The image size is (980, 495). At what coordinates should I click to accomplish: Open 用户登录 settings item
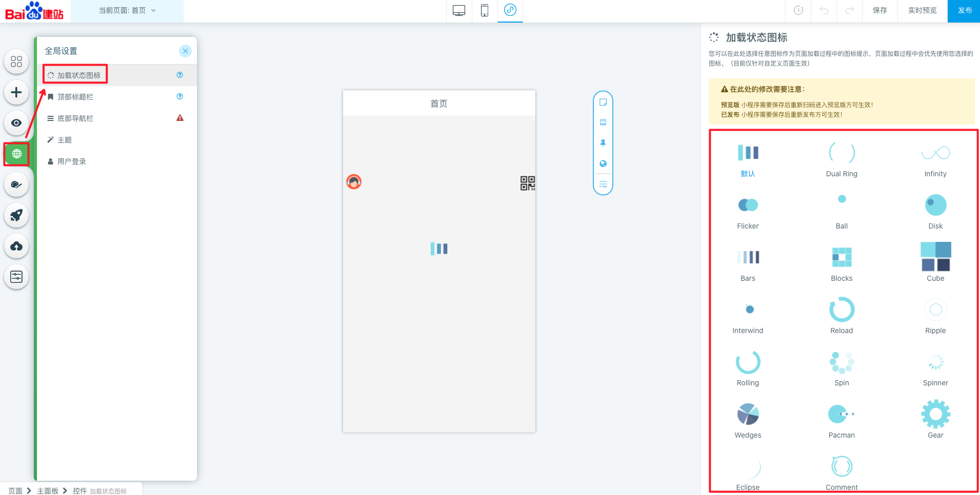click(x=72, y=161)
